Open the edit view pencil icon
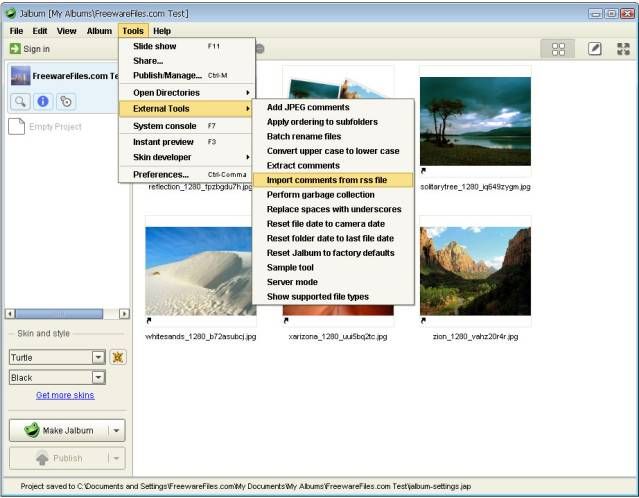639x498 pixels. 594,49
